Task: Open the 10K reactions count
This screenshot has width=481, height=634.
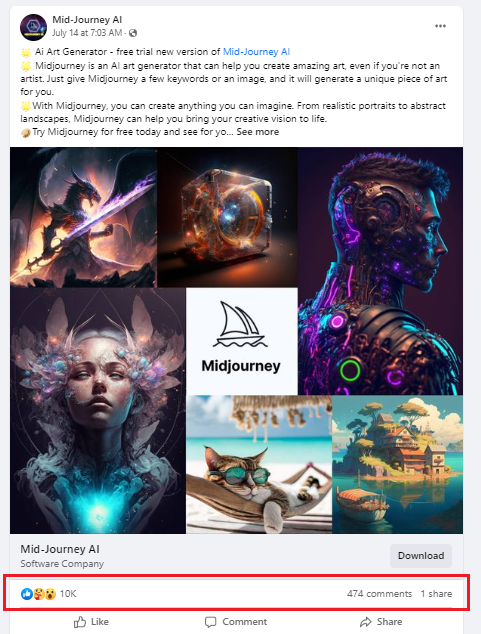Action: (68, 594)
